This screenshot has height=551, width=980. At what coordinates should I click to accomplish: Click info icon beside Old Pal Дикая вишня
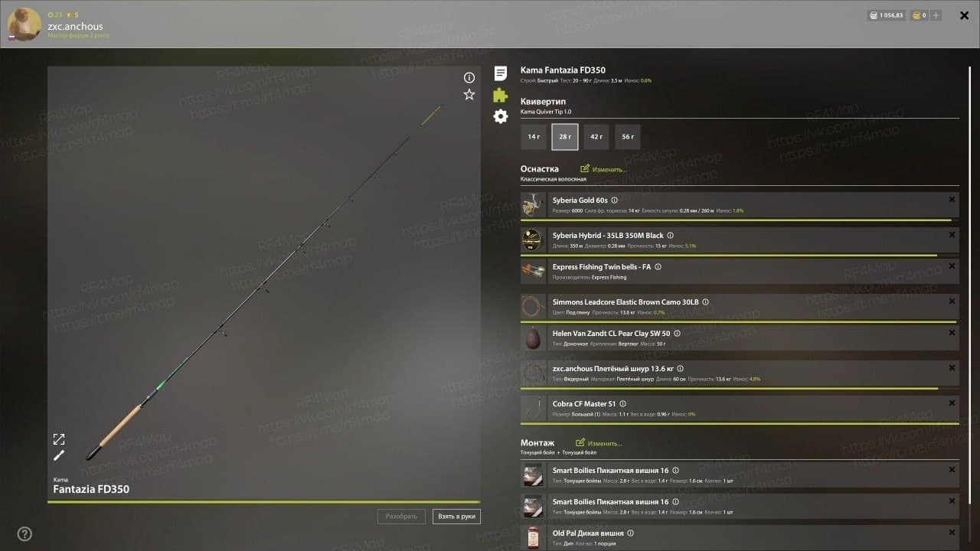coord(630,533)
